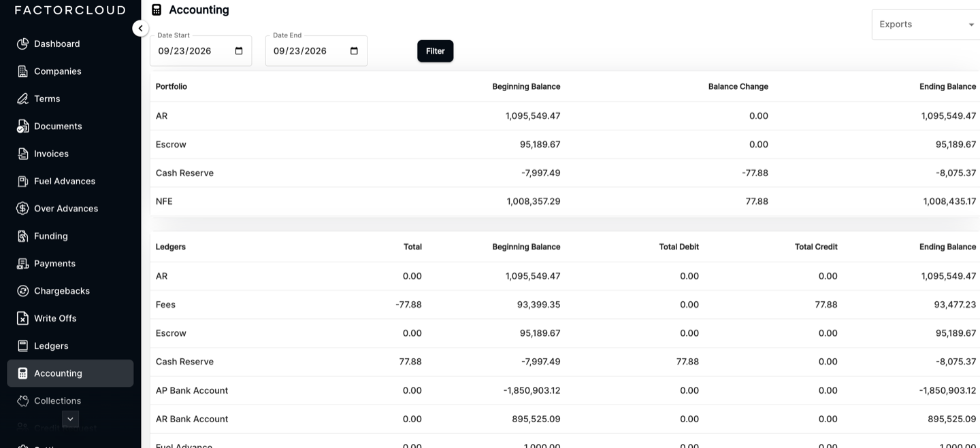The height and width of the screenshot is (448, 980).
Task: Click the Total Debit column header
Action: pos(679,247)
